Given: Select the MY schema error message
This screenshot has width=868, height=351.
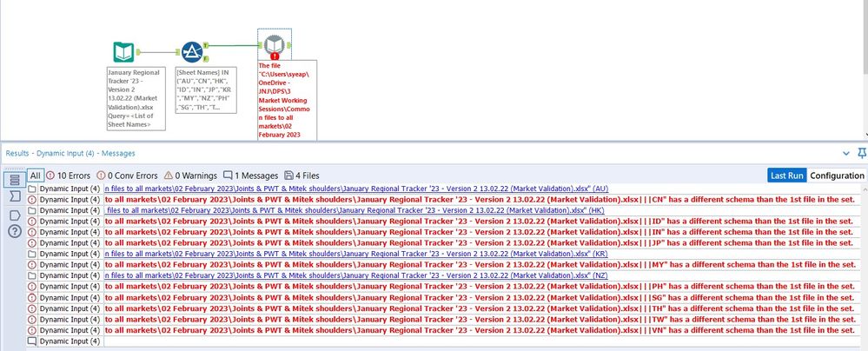Looking at the screenshot, I should (x=480, y=265).
